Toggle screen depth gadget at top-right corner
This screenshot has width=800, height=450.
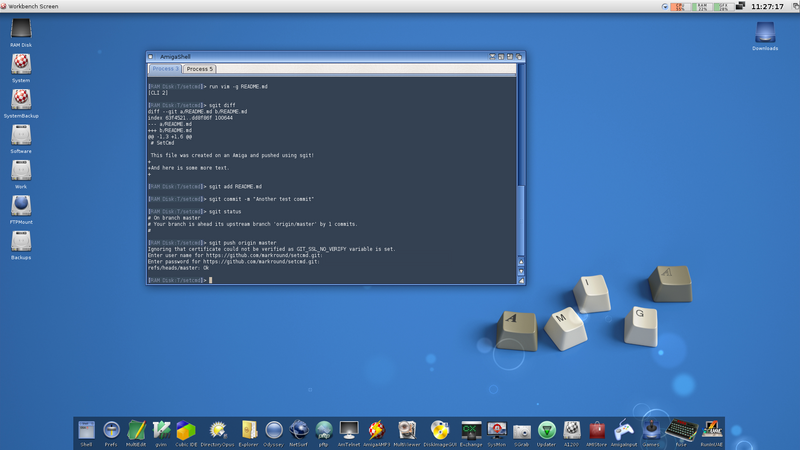tap(793, 6)
